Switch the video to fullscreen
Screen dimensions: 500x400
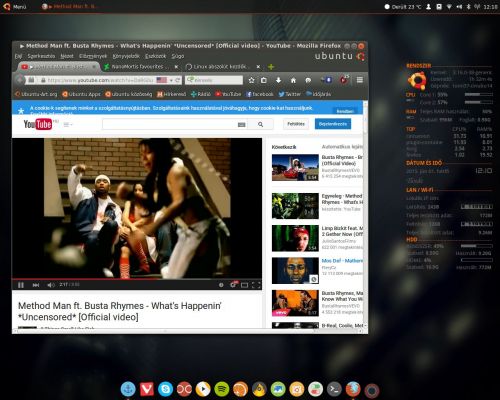coord(256,285)
